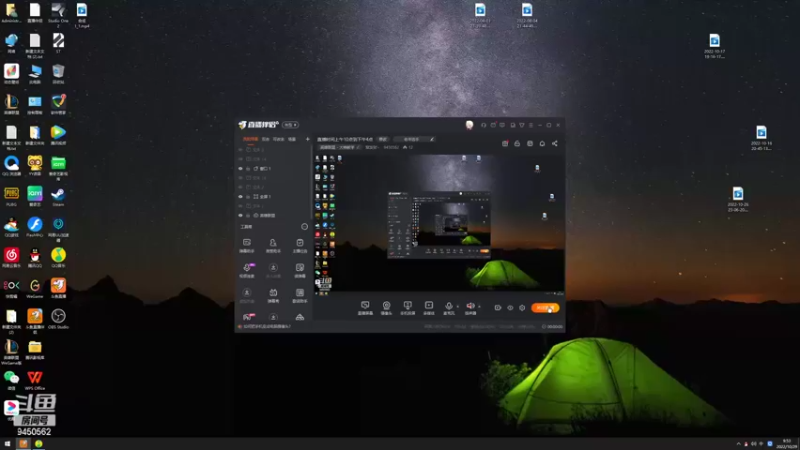Open OBS Studio desktop shortcut

tap(58, 319)
